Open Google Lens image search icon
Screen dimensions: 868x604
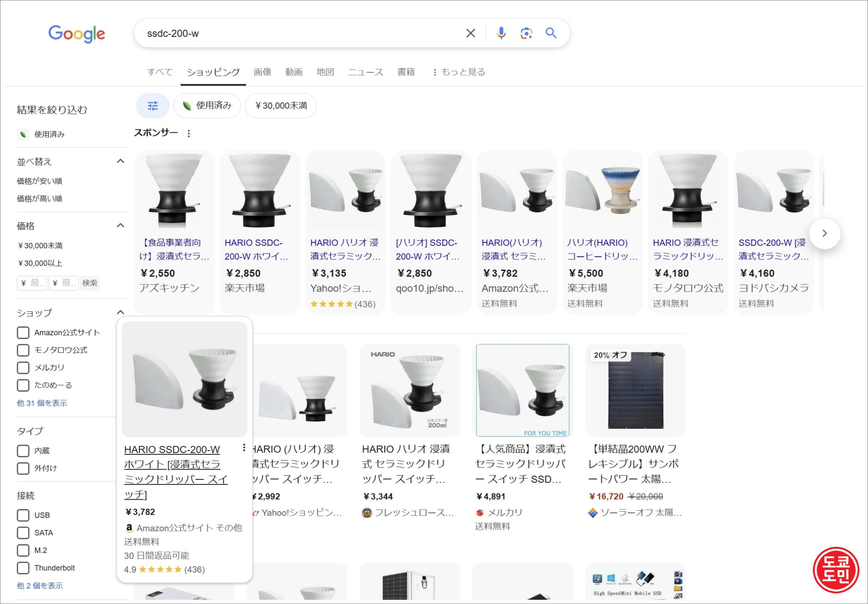click(526, 33)
